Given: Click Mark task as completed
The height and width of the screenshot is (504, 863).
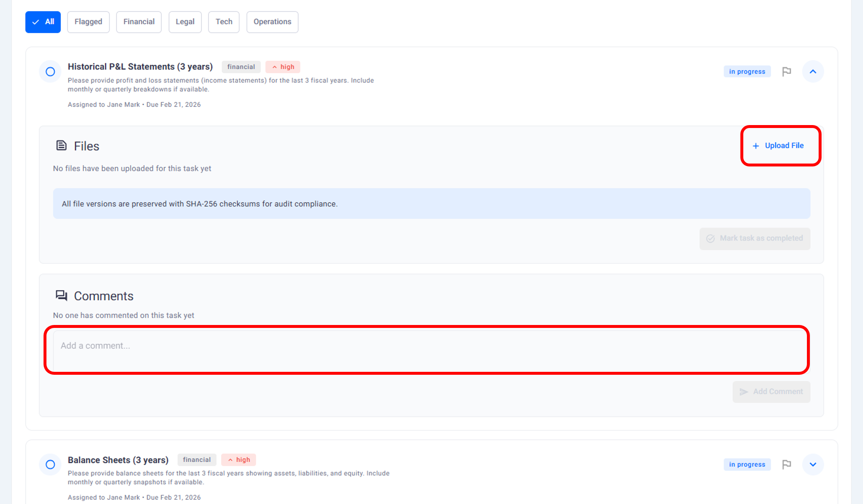Looking at the screenshot, I should click(x=755, y=238).
